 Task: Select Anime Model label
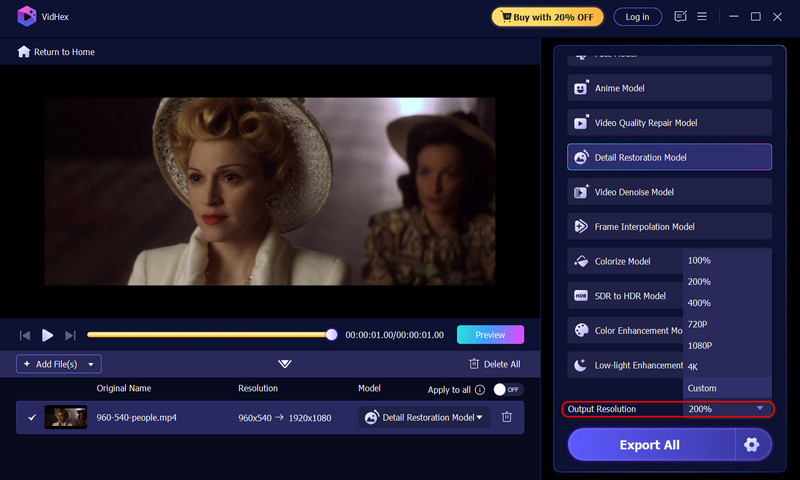619,88
